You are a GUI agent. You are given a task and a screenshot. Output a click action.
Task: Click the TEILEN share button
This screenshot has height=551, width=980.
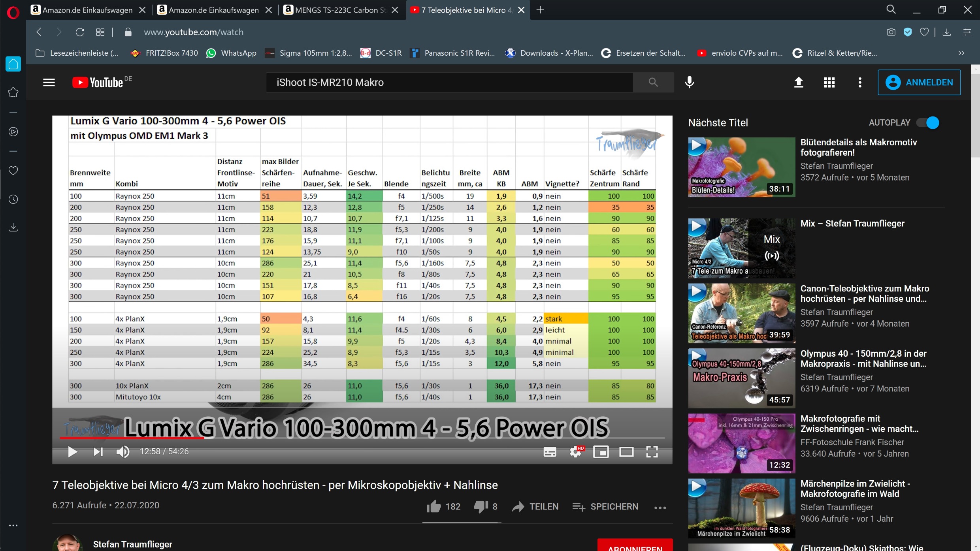tap(535, 506)
